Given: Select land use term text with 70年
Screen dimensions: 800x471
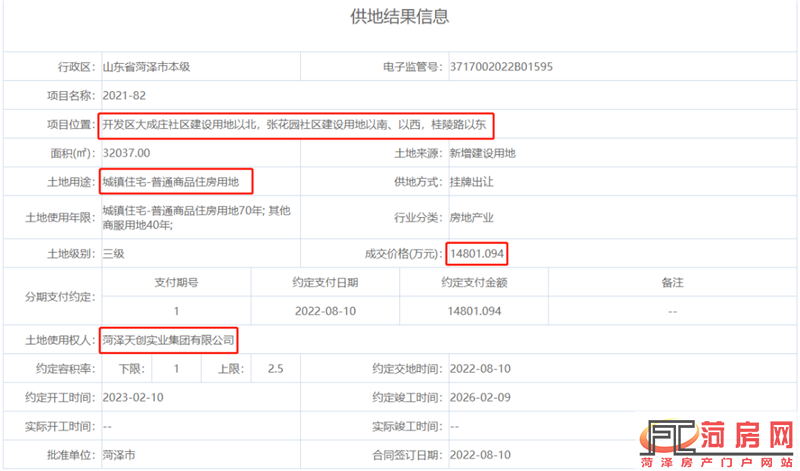Looking at the screenshot, I should (196, 217).
